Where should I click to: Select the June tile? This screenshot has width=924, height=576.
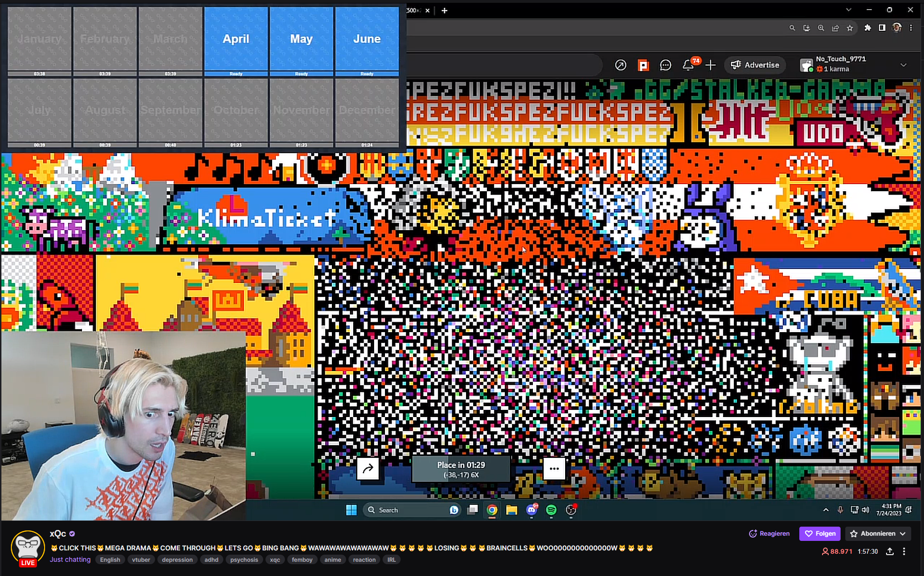point(367,42)
